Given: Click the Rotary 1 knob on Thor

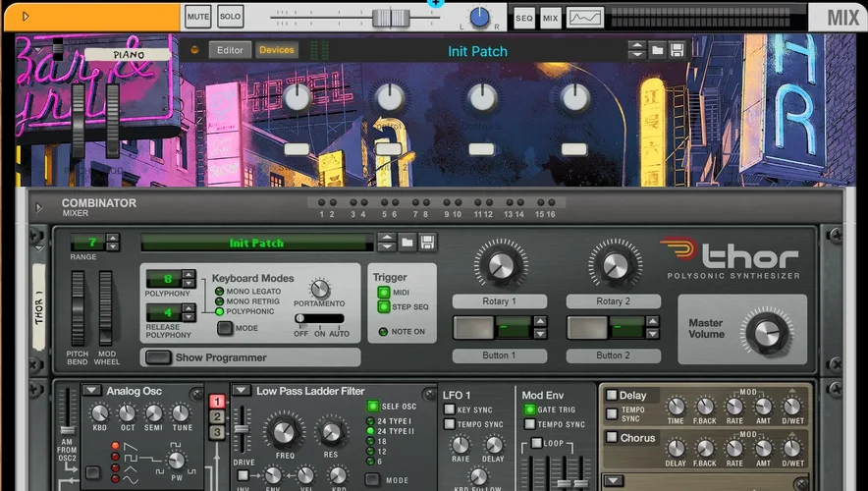Looking at the screenshot, I should (500, 265).
